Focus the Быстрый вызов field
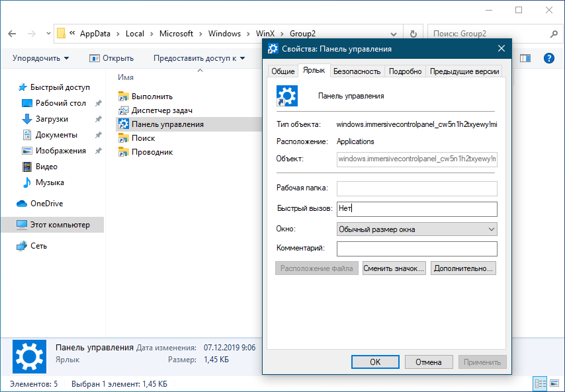This screenshot has height=392, width=565. [417, 209]
